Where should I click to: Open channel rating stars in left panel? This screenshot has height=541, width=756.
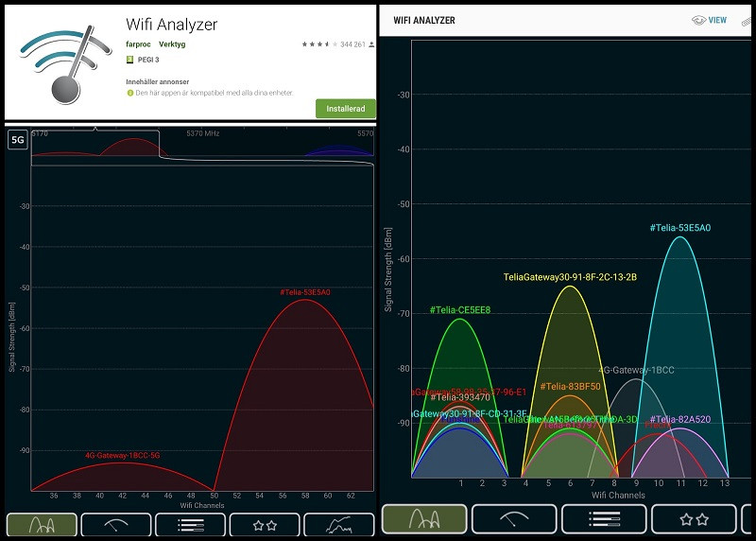(265, 524)
